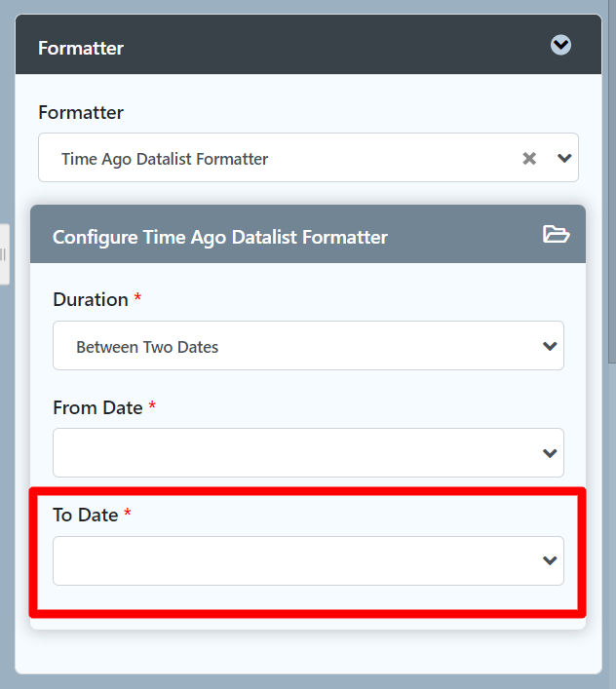Viewport: 616px width, 689px height.
Task: Click the From Date field's dropdown arrow
Action: click(550, 453)
